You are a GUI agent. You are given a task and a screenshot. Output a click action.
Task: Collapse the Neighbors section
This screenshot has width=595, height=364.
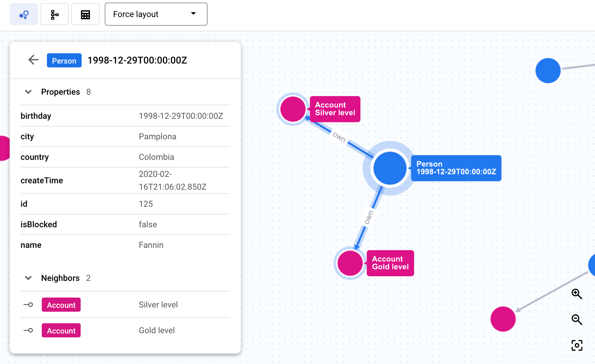pos(28,278)
